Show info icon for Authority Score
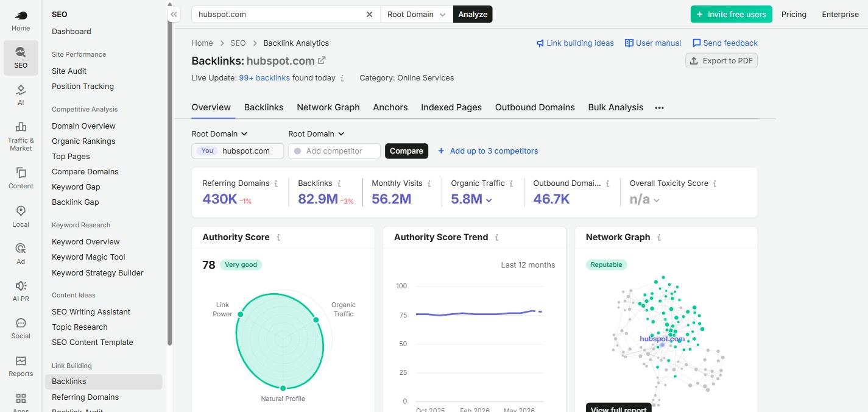Screen dimensions: 868x412 point(278,238)
